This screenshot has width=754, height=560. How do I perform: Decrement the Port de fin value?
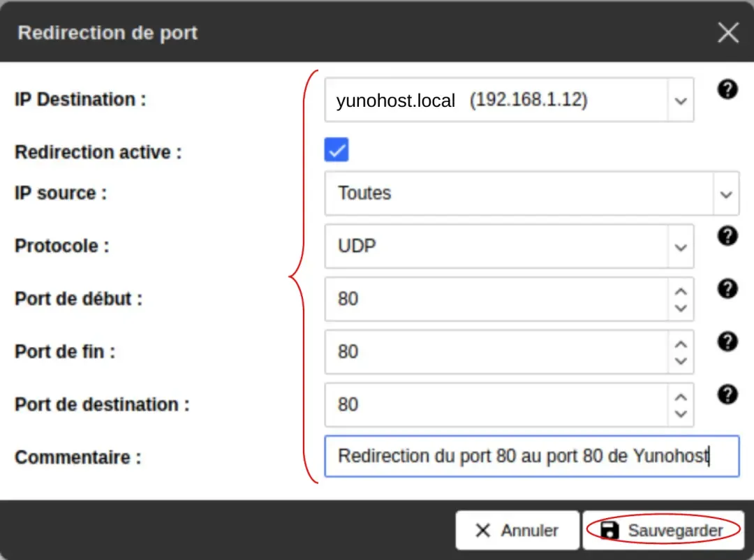pos(681,361)
